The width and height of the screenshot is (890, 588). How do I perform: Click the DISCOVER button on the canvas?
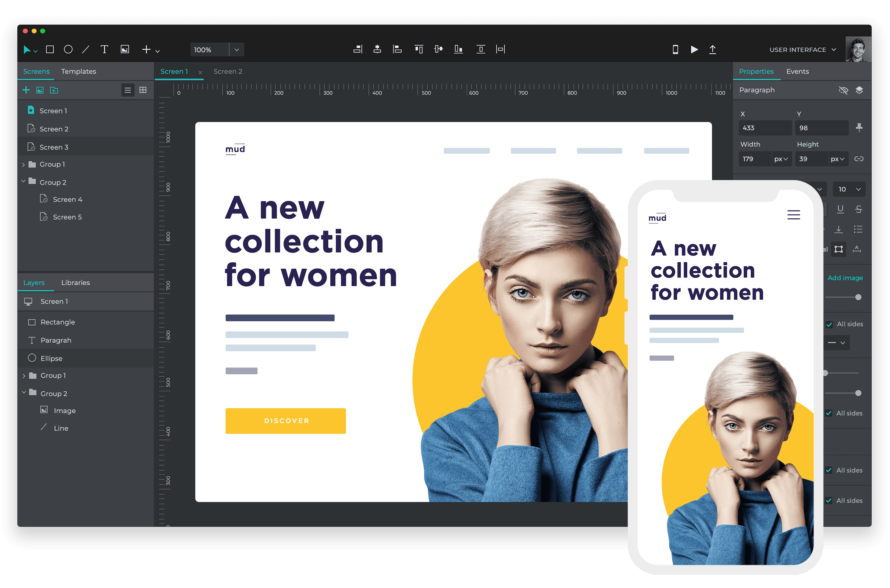point(286,420)
